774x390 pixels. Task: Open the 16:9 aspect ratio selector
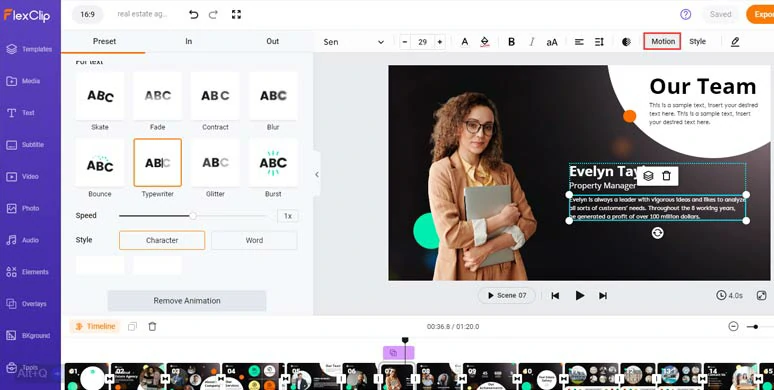[87, 14]
